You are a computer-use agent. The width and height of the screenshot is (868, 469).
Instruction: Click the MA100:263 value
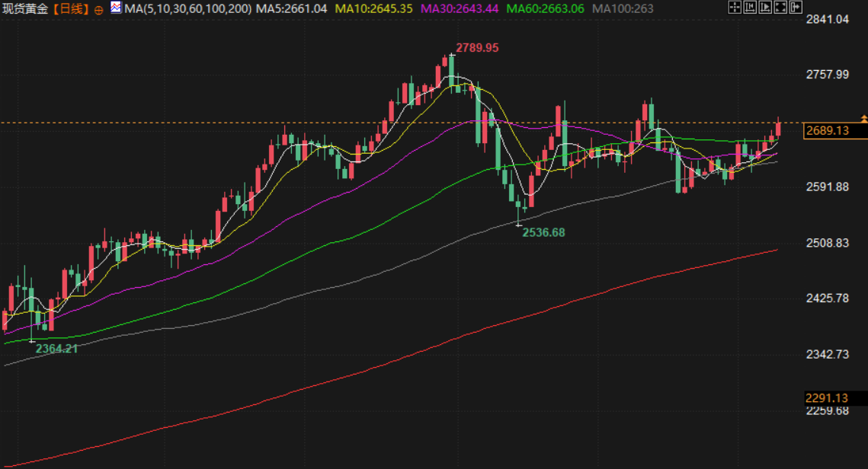click(x=623, y=9)
